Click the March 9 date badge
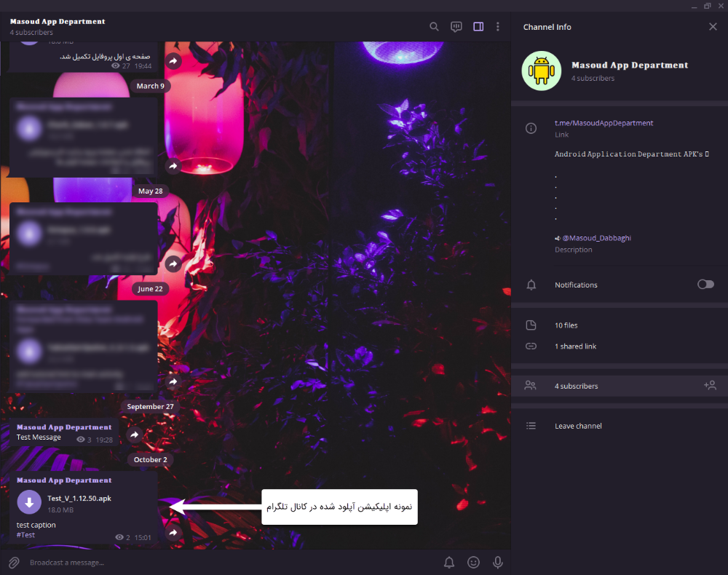Screen dimensions: 728x575 151,86
